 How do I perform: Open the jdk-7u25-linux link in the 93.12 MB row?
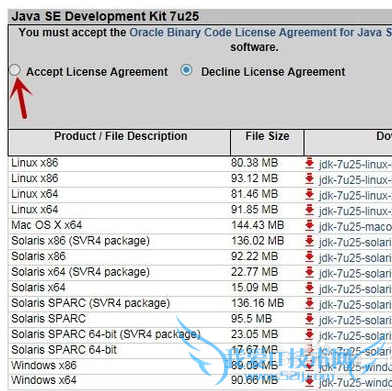pos(355,180)
